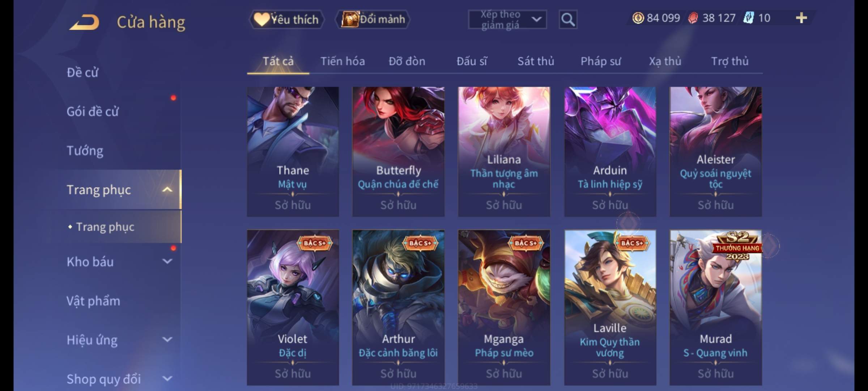This screenshot has width=868, height=391.
Task: Expand the Shop quy đổi section
Action: 167,379
